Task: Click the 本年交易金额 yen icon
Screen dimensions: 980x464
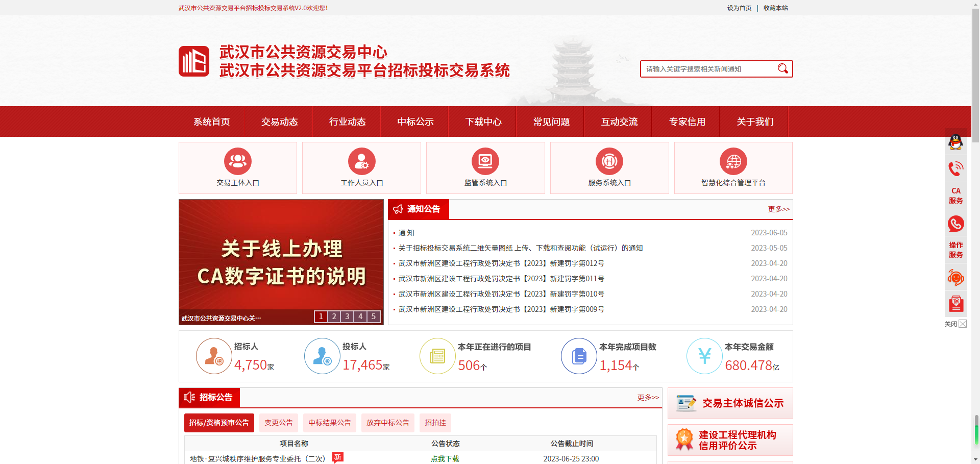Action: click(x=704, y=356)
